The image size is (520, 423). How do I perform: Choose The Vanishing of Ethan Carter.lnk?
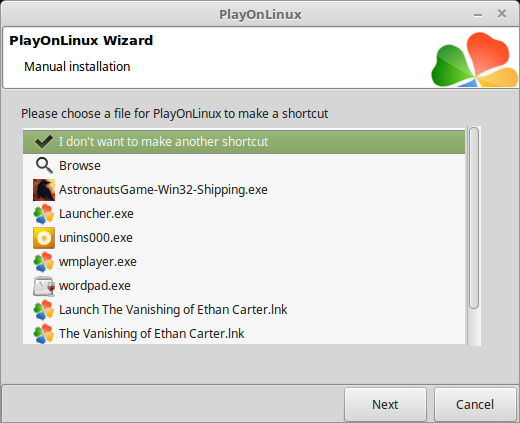(x=244, y=333)
